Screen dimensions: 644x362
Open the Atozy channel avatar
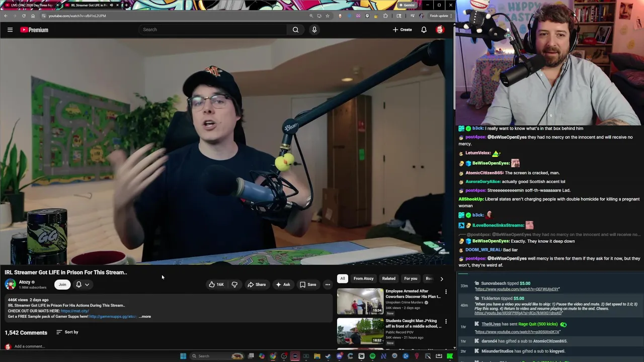pyautogui.click(x=10, y=285)
